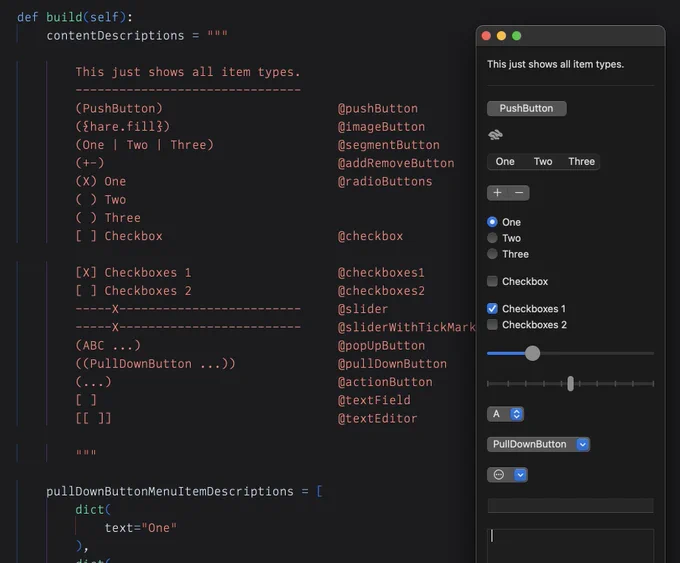Viewport: 680px width, 563px height.
Task: Click the ({hare.fill}) code text
Action: click(123, 127)
